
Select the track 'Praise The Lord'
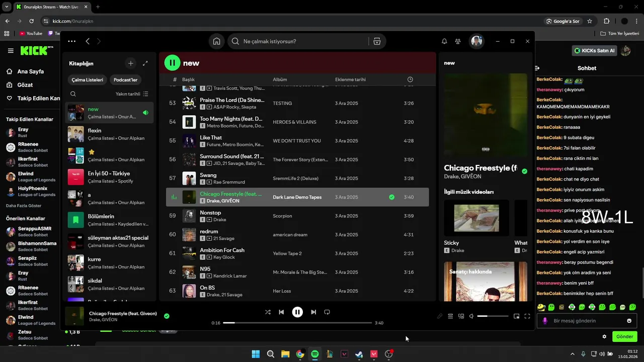click(297, 103)
